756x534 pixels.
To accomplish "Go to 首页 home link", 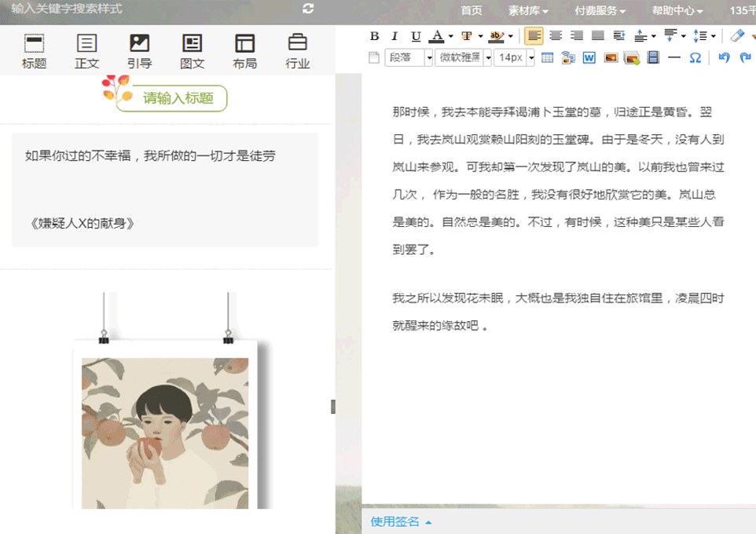I will (x=472, y=11).
